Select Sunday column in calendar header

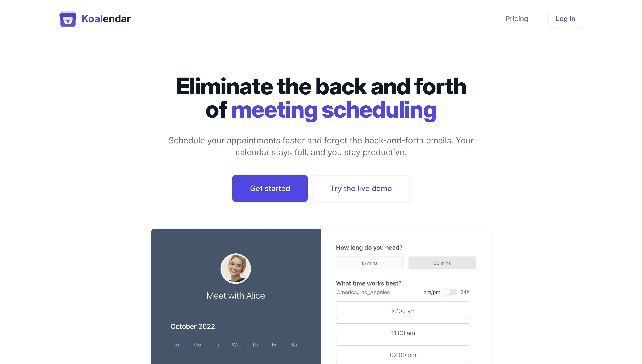pos(177,344)
